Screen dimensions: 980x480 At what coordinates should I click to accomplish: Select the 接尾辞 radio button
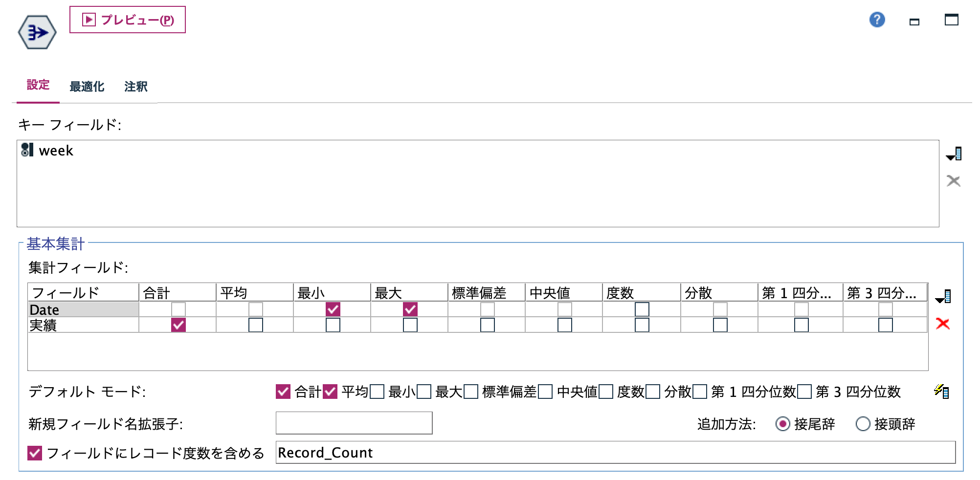click(x=783, y=424)
